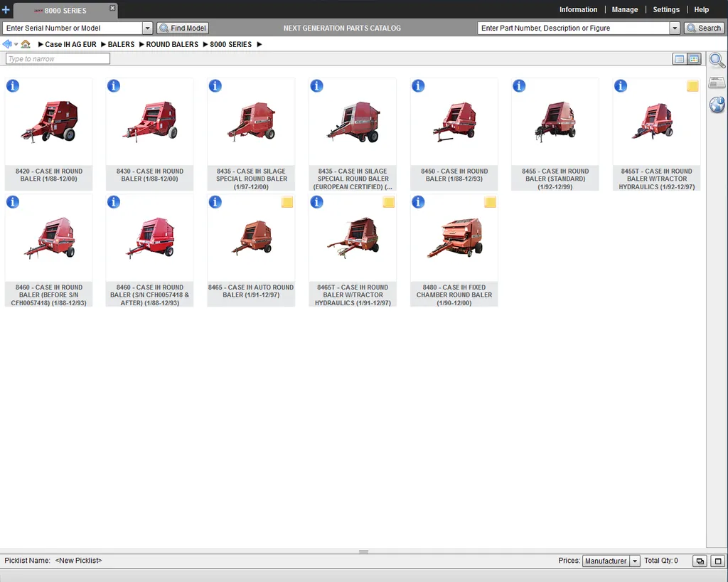Open the Manage menu

624,9
